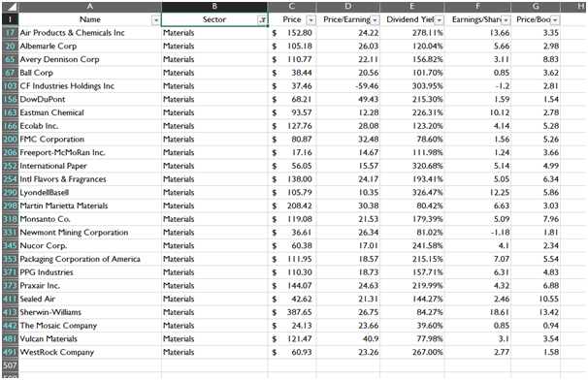The height and width of the screenshot is (380, 588).
Task: Select the Air Products & Chemicals Inc cell
Action: [90, 33]
